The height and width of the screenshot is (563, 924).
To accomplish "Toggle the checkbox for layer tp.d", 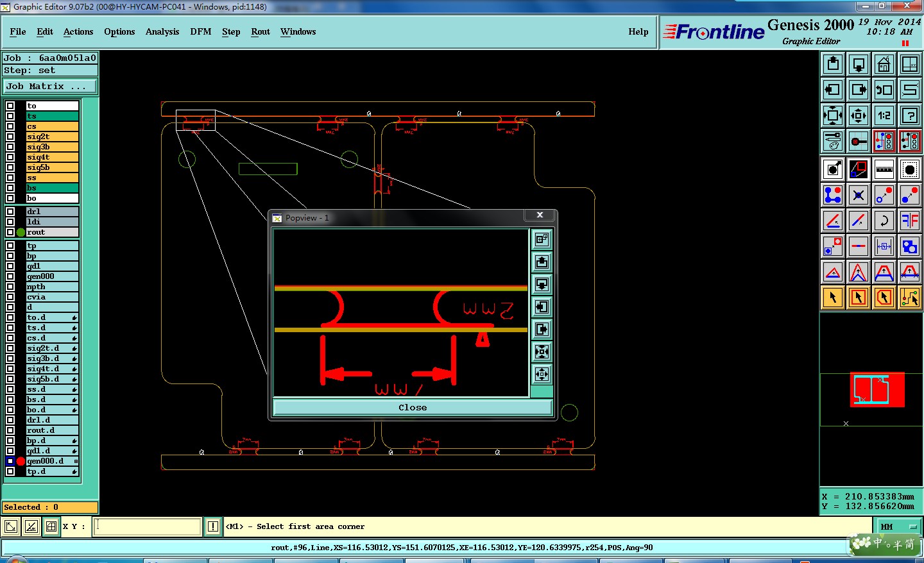I will (10, 471).
